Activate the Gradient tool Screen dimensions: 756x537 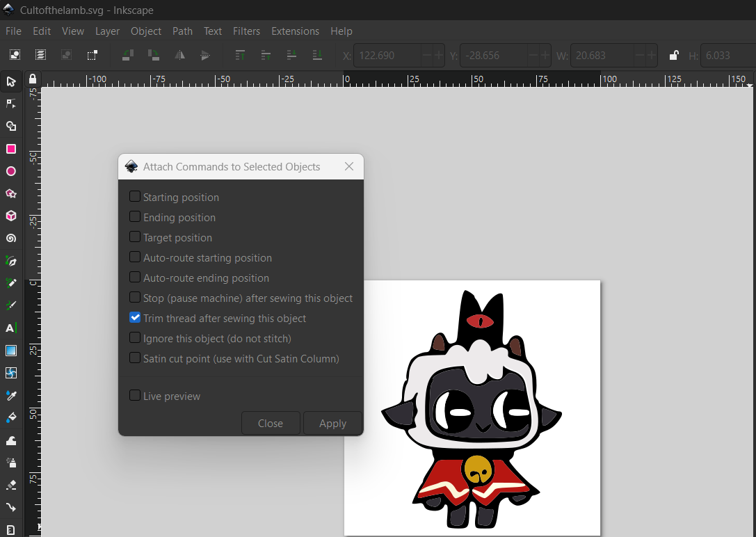tap(11, 351)
